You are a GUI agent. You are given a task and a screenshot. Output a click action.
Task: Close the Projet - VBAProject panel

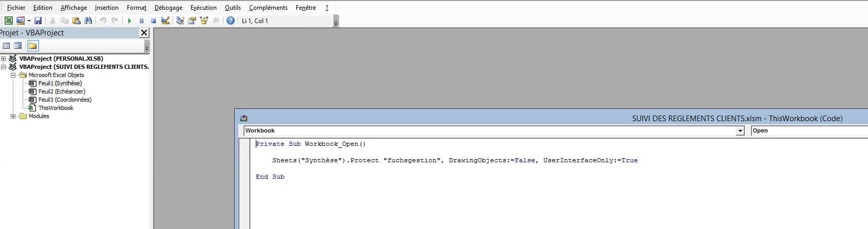tap(144, 33)
